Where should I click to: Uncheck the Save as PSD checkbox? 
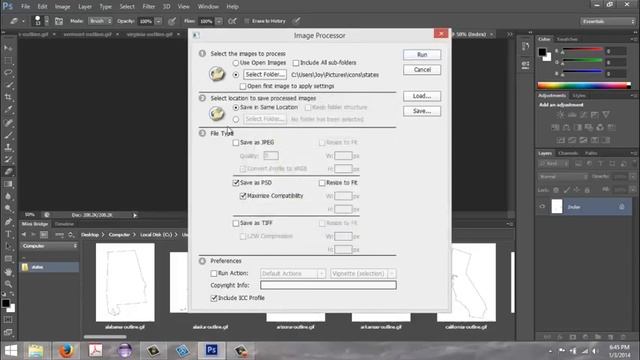[236, 182]
